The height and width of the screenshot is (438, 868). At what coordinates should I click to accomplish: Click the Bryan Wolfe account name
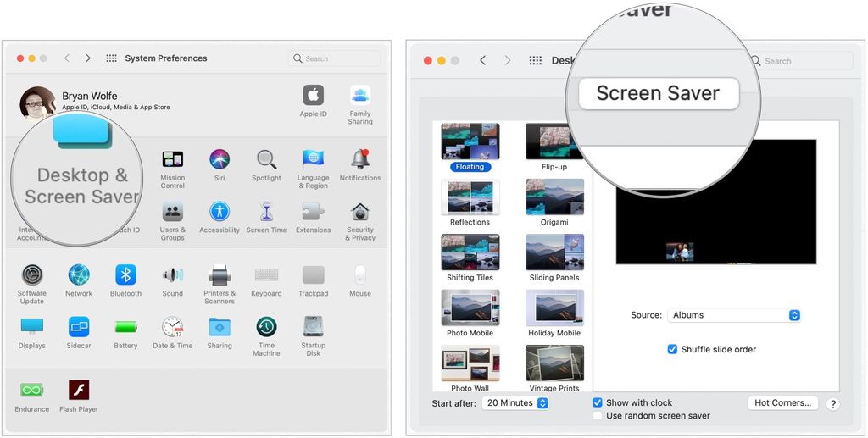(x=89, y=97)
